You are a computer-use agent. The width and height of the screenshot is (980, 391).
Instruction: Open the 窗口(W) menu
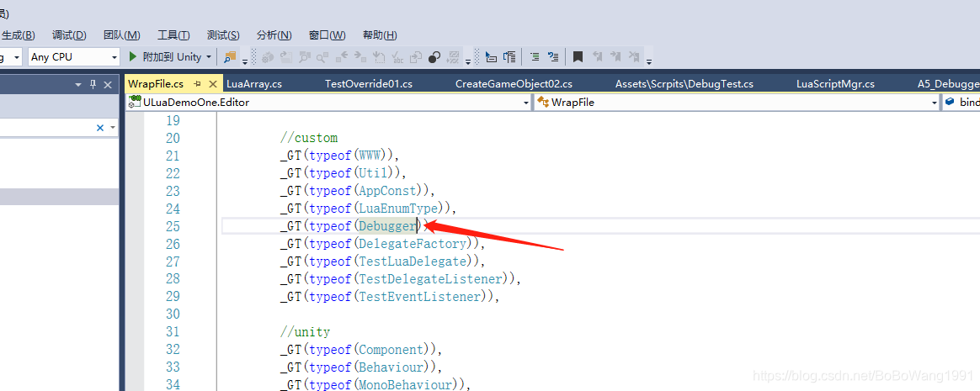328,35
